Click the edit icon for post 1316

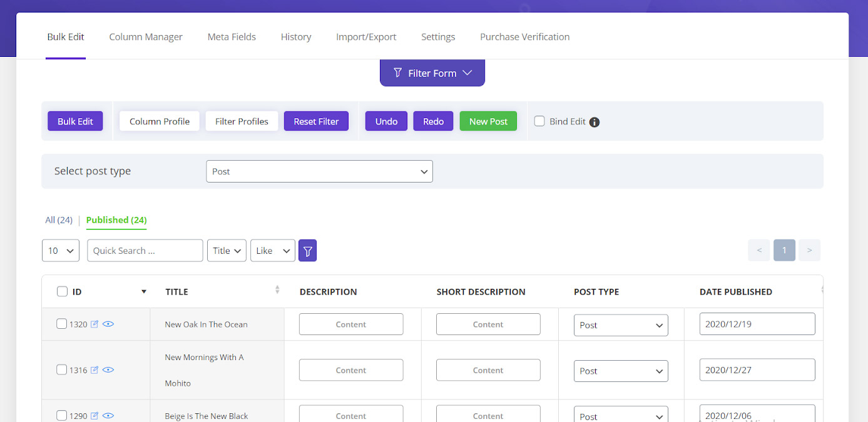pyautogui.click(x=94, y=369)
